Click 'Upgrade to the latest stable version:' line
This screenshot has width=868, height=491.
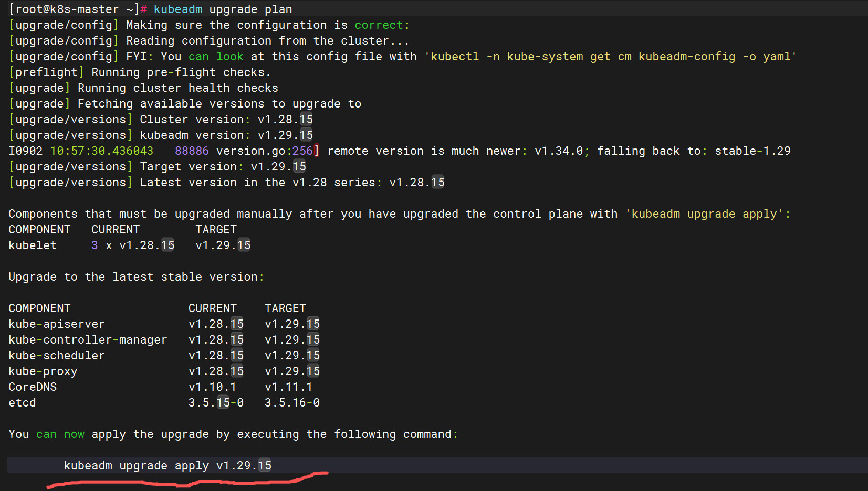pos(137,277)
